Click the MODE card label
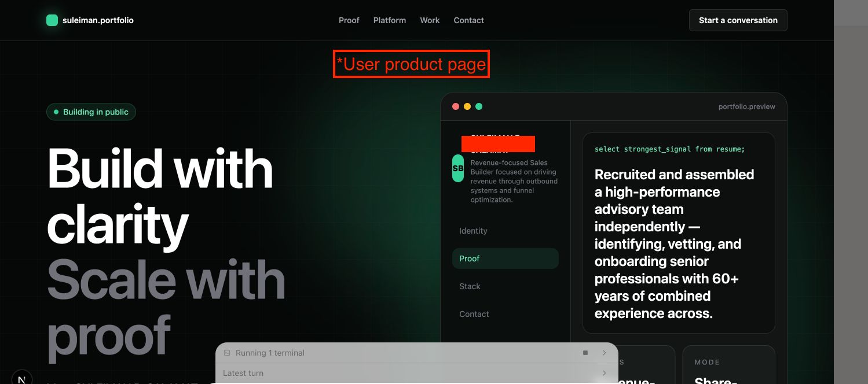868x384 pixels. [707, 362]
